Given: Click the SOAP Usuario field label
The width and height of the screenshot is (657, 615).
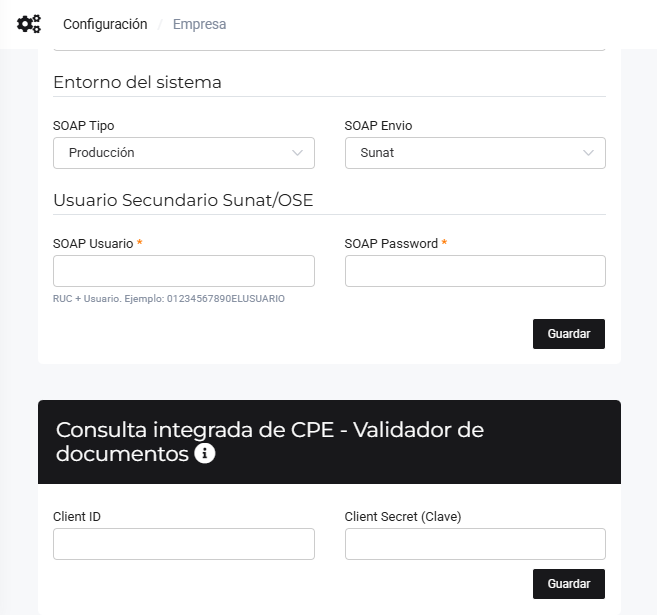Looking at the screenshot, I should [93, 243].
